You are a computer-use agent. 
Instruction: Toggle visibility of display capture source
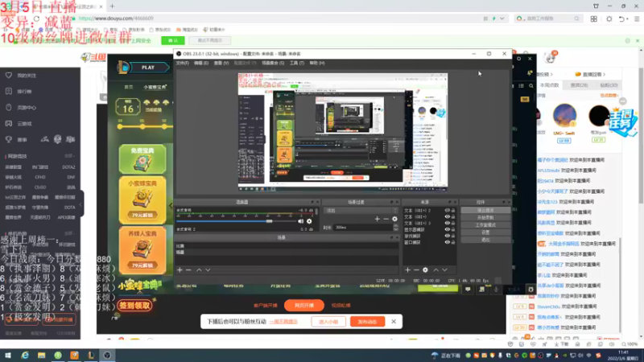point(448,229)
